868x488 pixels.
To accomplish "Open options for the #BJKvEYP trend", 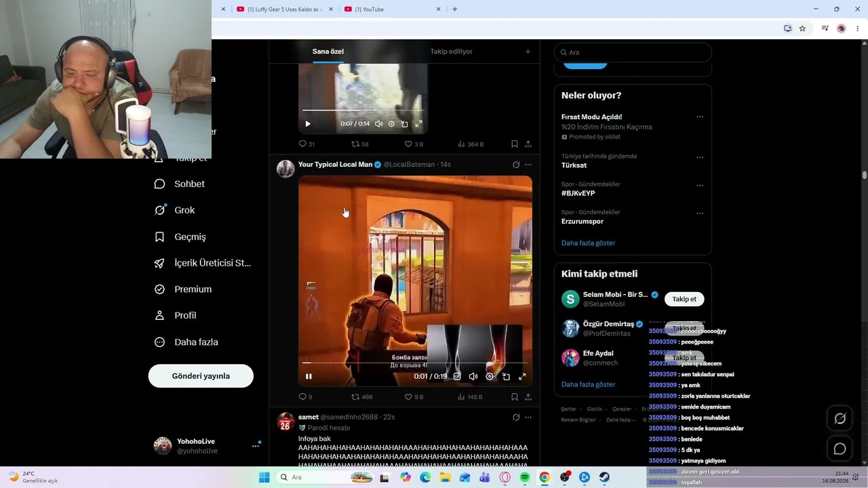I will pyautogui.click(x=700, y=185).
